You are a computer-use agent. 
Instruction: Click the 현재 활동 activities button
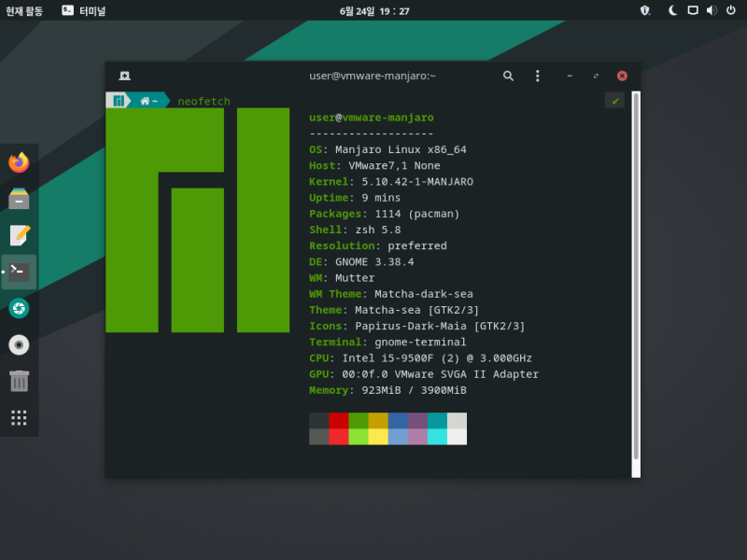tap(24, 11)
